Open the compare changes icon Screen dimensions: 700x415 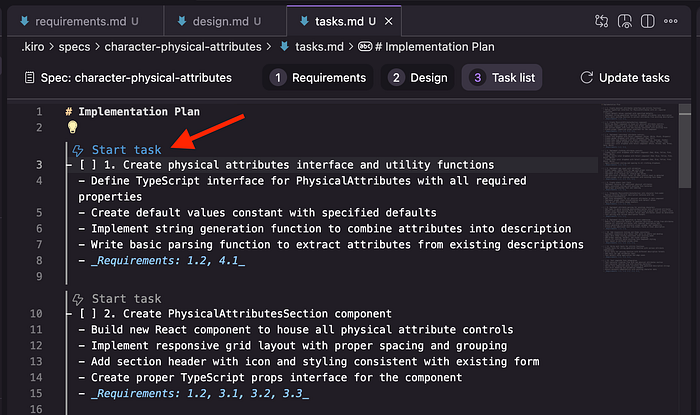601,20
